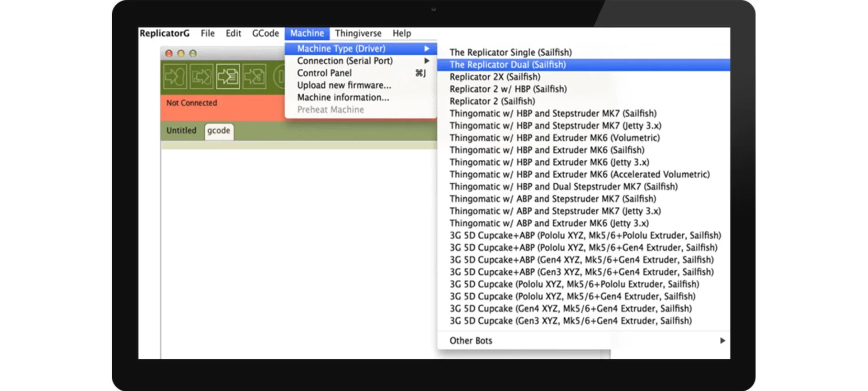Click the card-to-blob build from SD icon
This screenshot has height=391, width=868.
click(201, 77)
